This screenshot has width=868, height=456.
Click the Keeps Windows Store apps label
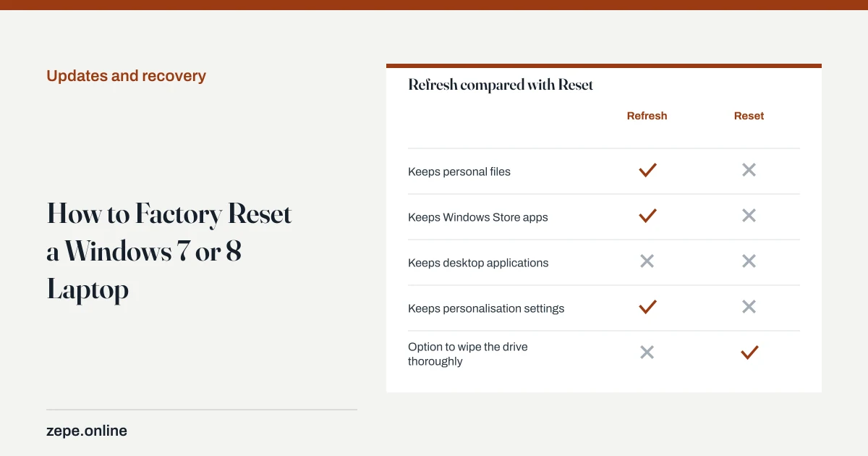(478, 217)
